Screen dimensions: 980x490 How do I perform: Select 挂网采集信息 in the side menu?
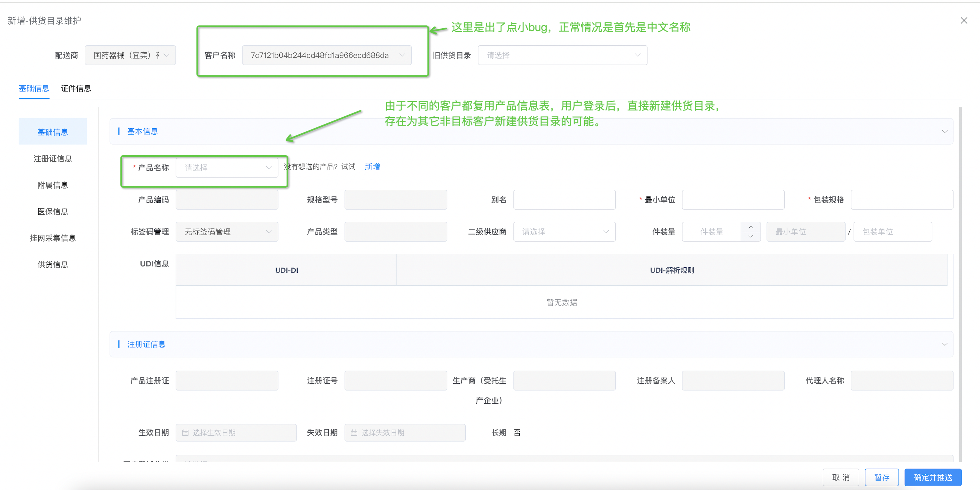[53, 238]
